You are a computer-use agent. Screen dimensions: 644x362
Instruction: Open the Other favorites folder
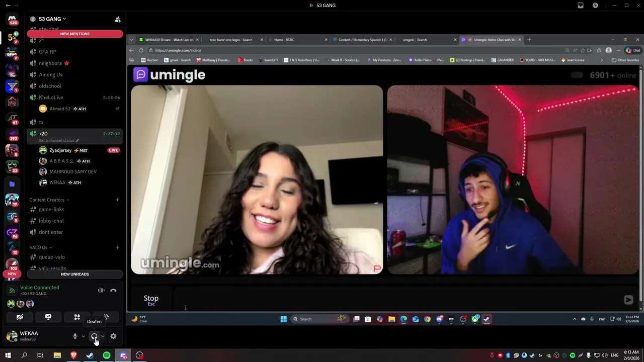point(625,60)
